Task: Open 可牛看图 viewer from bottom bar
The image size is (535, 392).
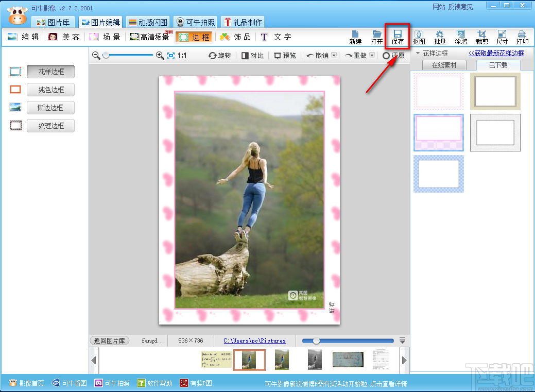Action: tap(70, 383)
